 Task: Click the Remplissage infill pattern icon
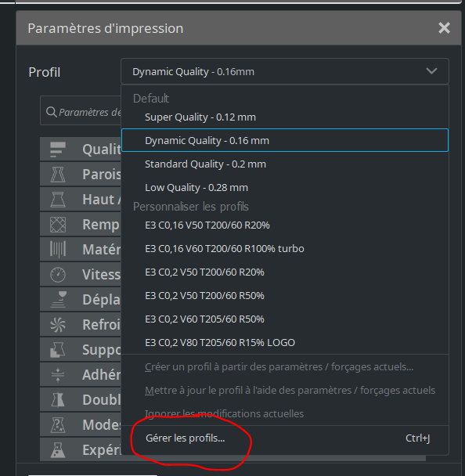click(58, 225)
